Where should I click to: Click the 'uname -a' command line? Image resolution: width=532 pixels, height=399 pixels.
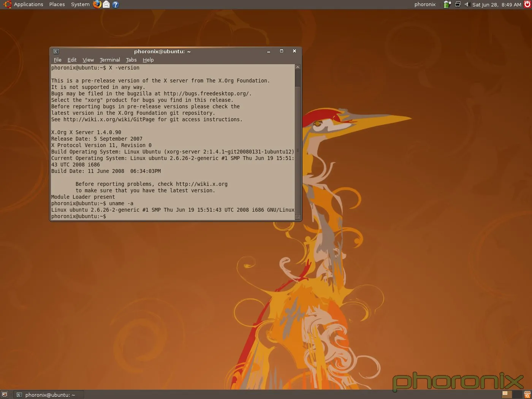[92, 203]
